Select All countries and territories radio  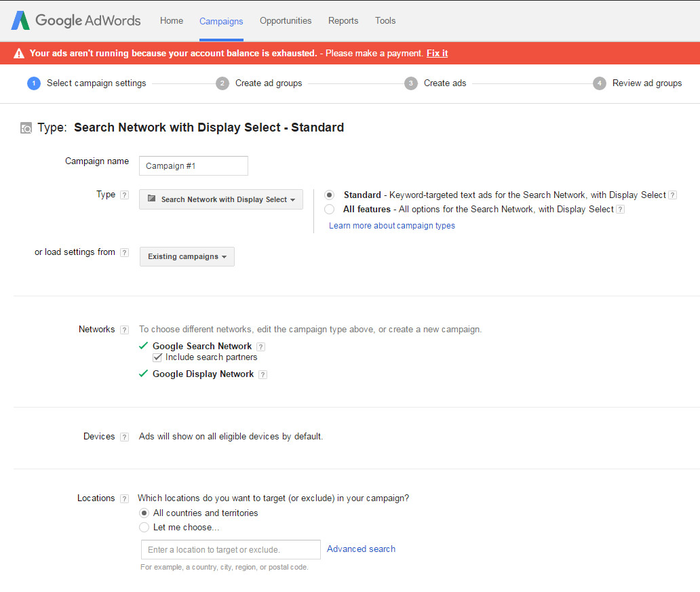[144, 513]
